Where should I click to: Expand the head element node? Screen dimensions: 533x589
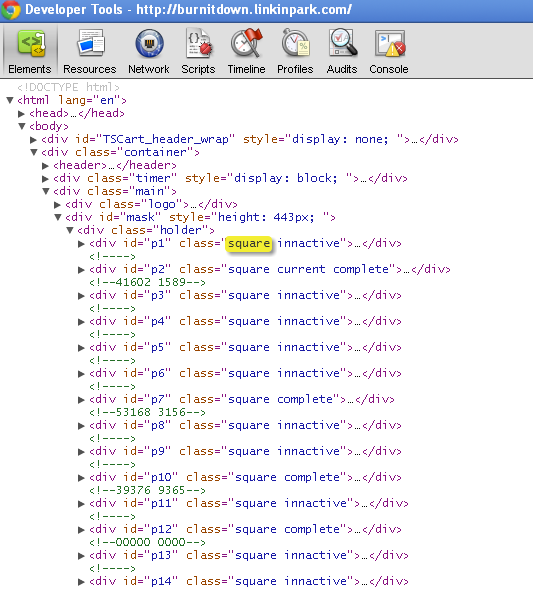[21, 113]
